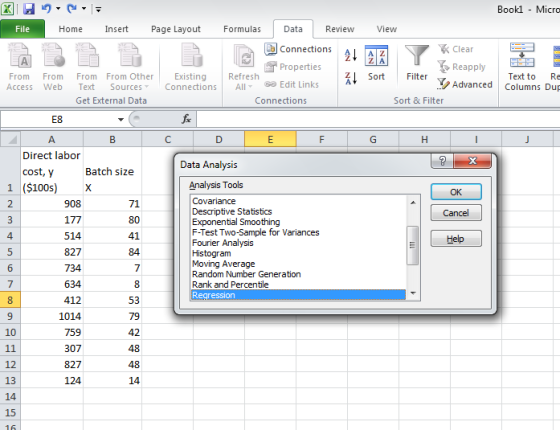The width and height of the screenshot is (560, 430).
Task: Click cell containing 908
Action: click(x=52, y=204)
